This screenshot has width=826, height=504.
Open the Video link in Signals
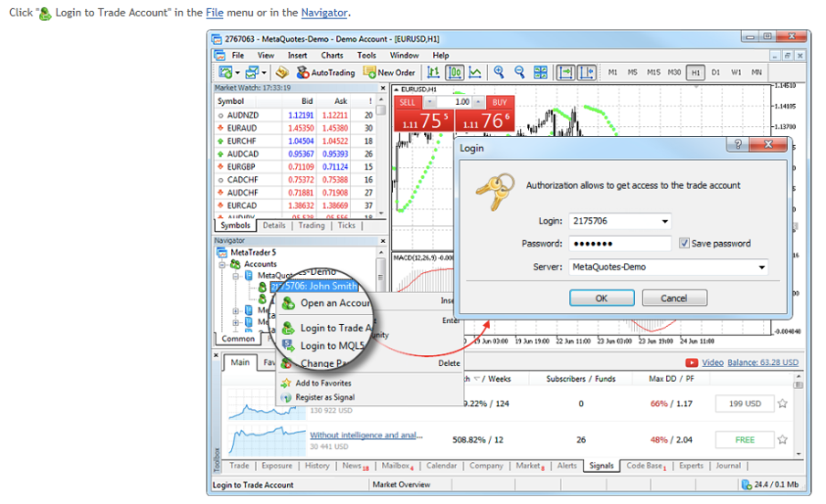(x=713, y=362)
